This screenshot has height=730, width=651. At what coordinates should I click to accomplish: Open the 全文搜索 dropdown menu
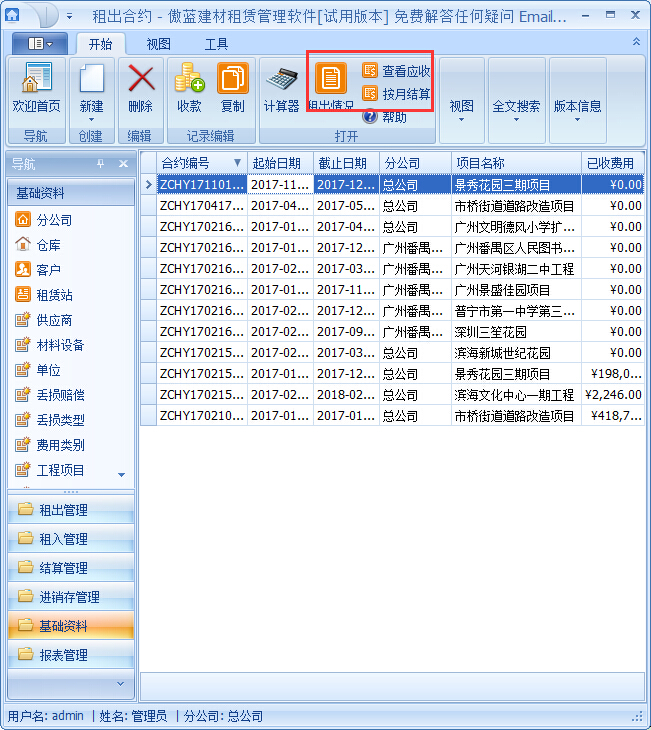[x=516, y=112]
